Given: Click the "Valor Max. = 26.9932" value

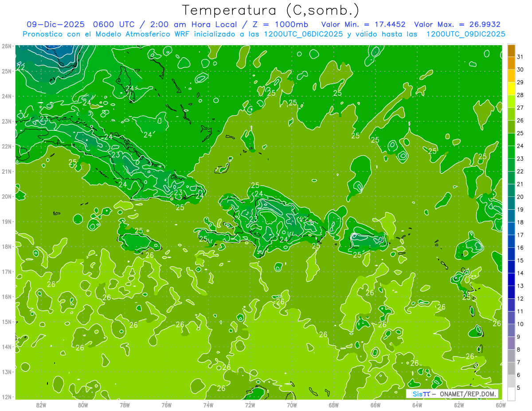Looking at the screenshot, I should click(457, 24).
